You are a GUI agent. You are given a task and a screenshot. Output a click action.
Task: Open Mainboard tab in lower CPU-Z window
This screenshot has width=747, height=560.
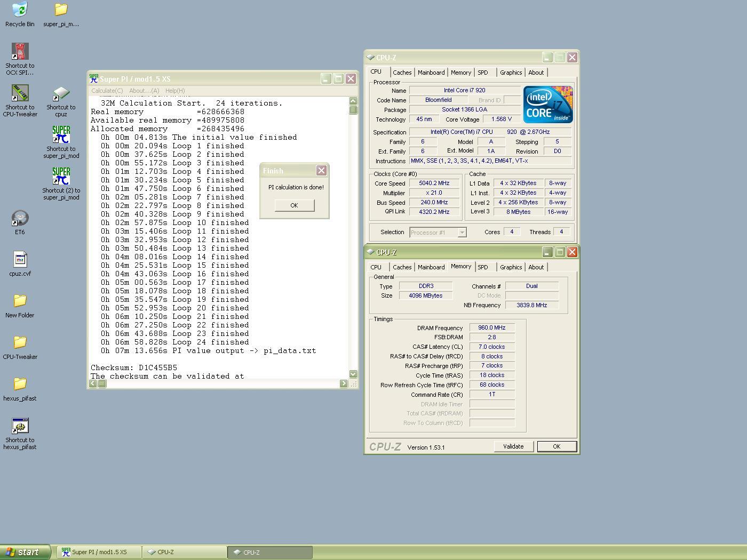coord(431,267)
